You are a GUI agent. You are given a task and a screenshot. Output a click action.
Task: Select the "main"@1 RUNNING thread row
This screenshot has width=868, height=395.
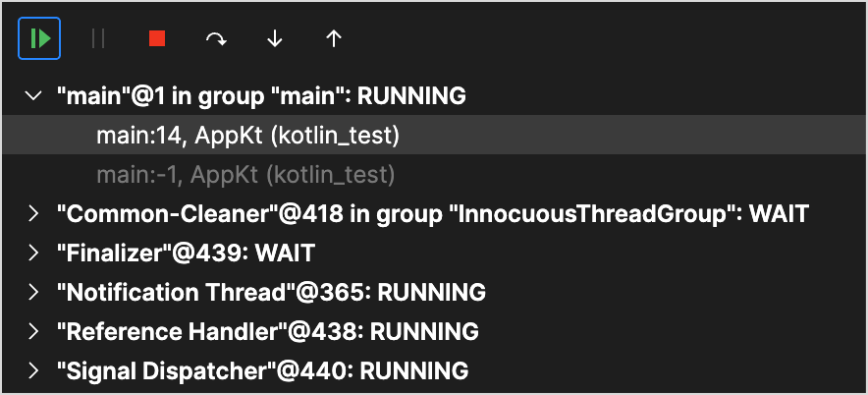point(261,96)
